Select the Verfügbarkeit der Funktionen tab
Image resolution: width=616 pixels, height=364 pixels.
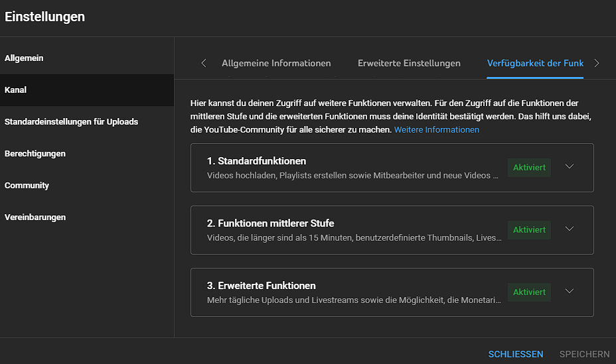(x=535, y=64)
